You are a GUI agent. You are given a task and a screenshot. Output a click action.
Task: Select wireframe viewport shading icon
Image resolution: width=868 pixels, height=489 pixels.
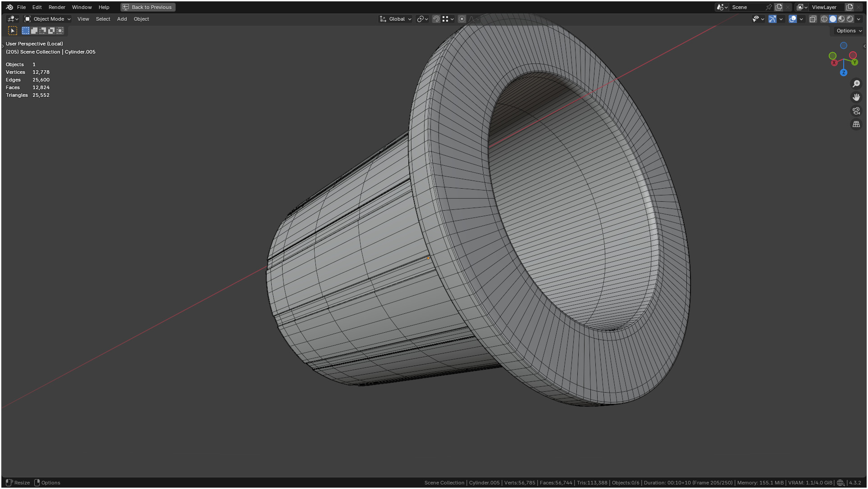(824, 19)
